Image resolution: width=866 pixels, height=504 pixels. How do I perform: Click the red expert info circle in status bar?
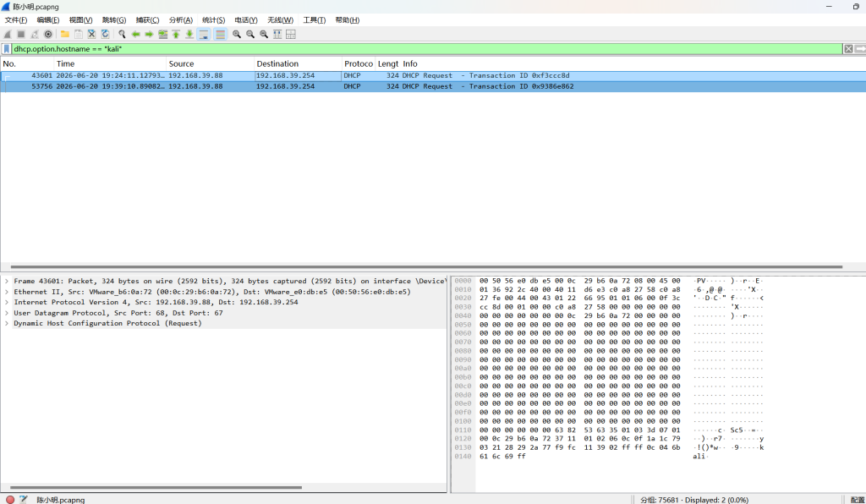point(10,500)
